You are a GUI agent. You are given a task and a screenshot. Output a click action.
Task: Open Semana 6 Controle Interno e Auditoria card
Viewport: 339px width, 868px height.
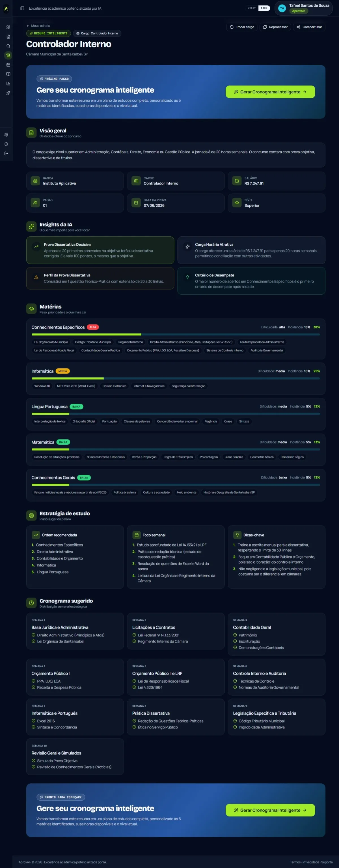coord(277,677)
